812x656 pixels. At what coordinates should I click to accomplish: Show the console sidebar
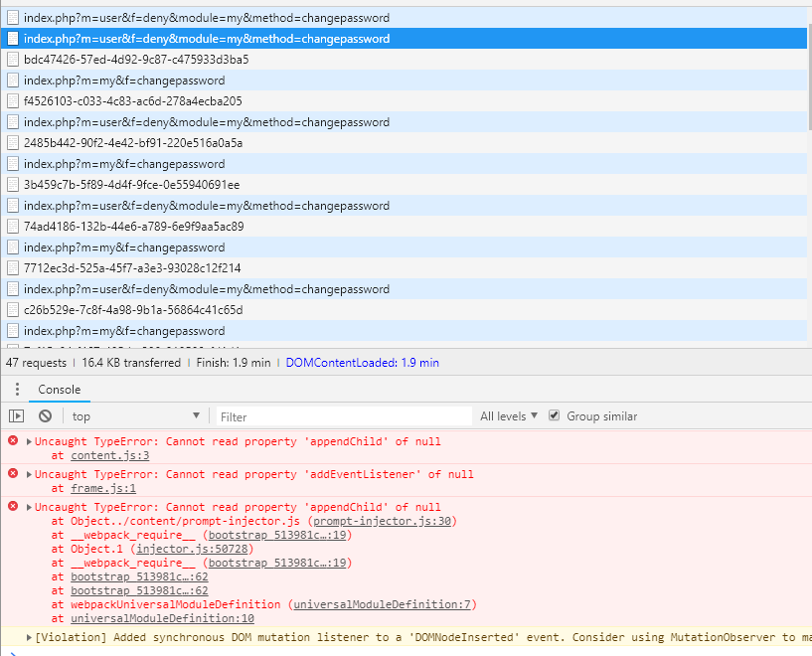point(16,416)
